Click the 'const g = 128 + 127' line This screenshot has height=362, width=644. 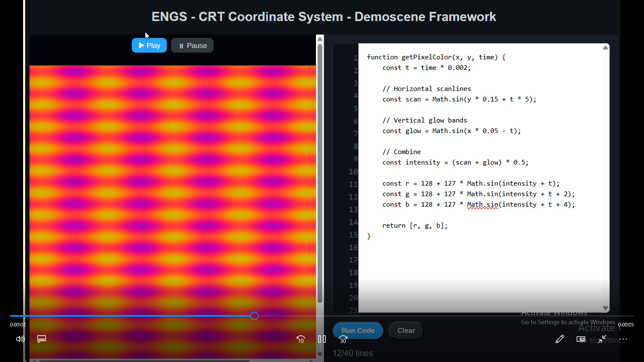pos(479,194)
